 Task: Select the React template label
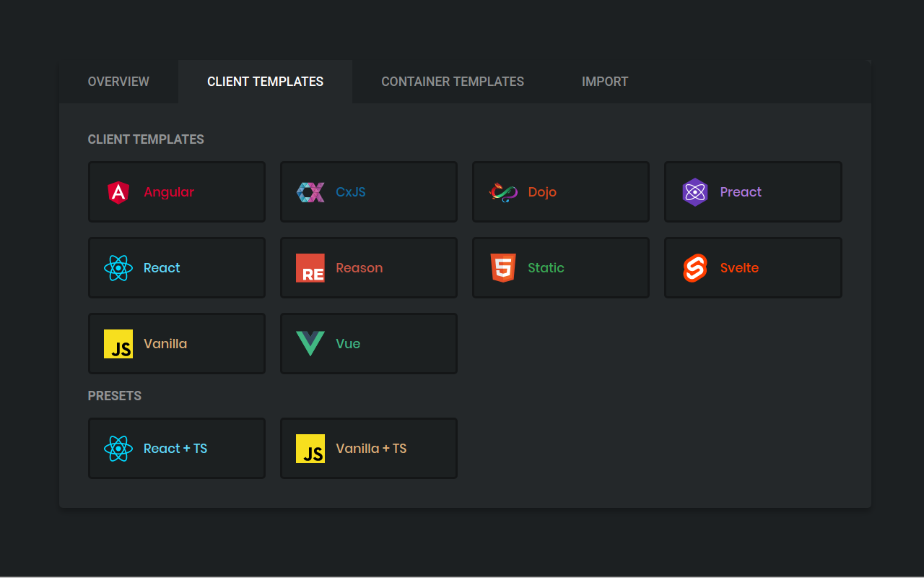pyautogui.click(x=162, y=268)
